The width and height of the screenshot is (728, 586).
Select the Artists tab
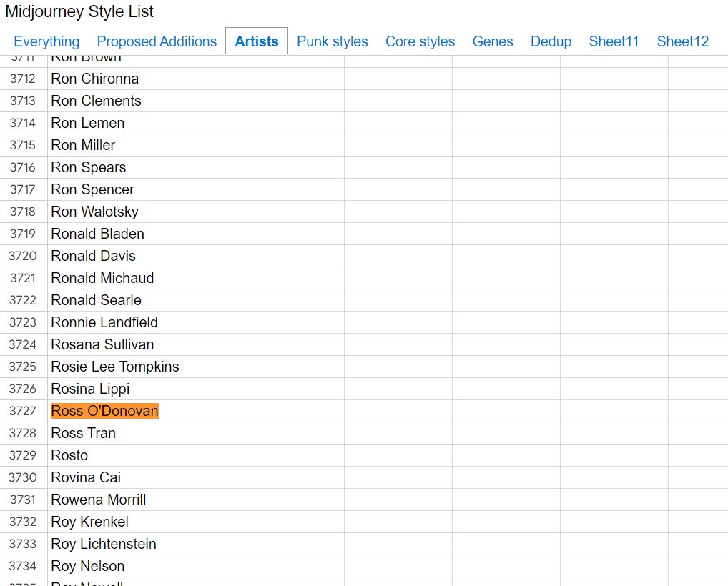tap(256, 41)
